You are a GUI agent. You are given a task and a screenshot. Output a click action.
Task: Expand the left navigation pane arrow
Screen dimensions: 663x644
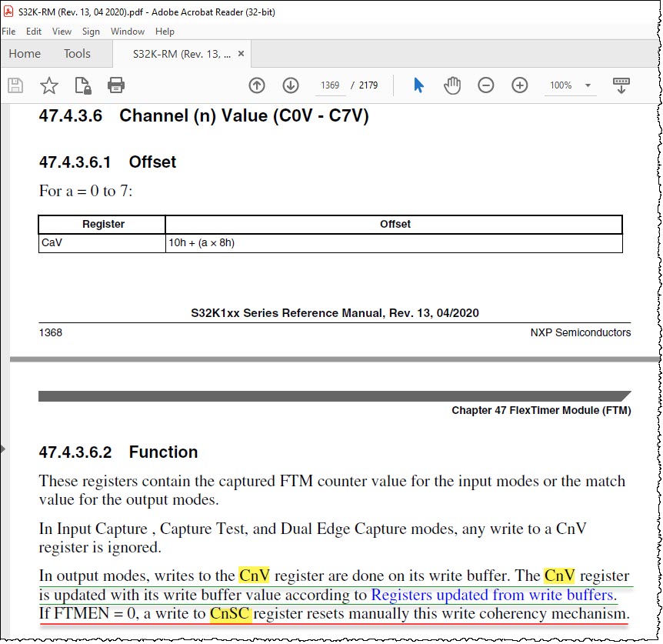3,449
